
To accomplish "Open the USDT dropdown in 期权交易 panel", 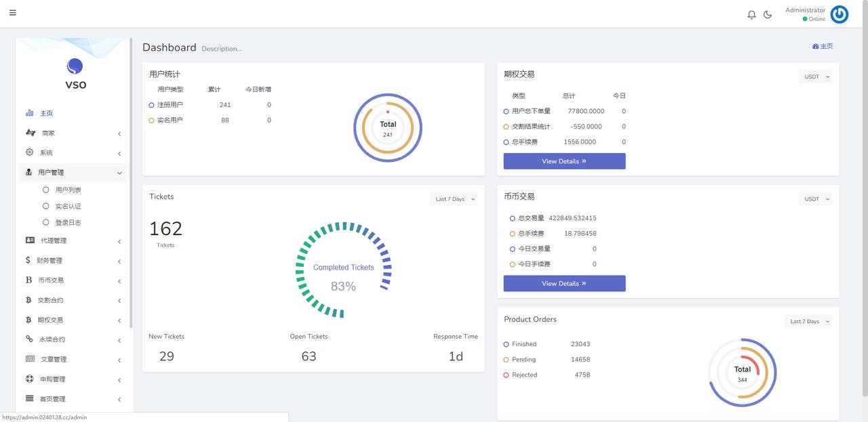I will click(x=814, y=76).
